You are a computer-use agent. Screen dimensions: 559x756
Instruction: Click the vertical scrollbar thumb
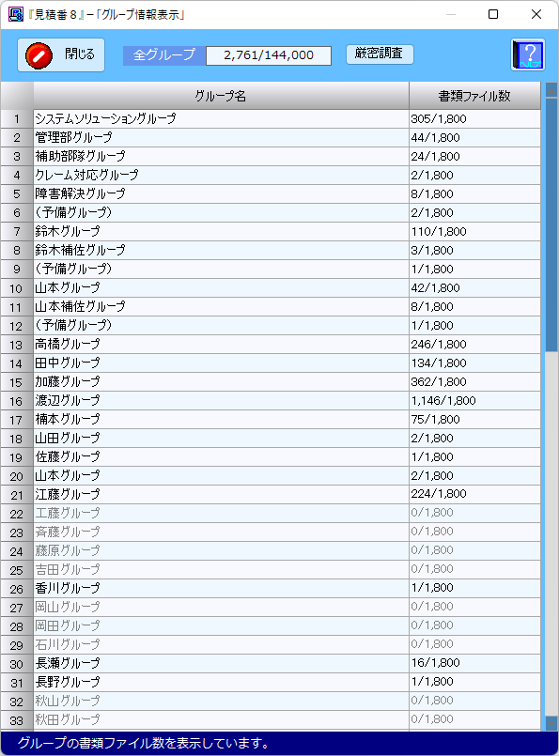pos(551,224)
